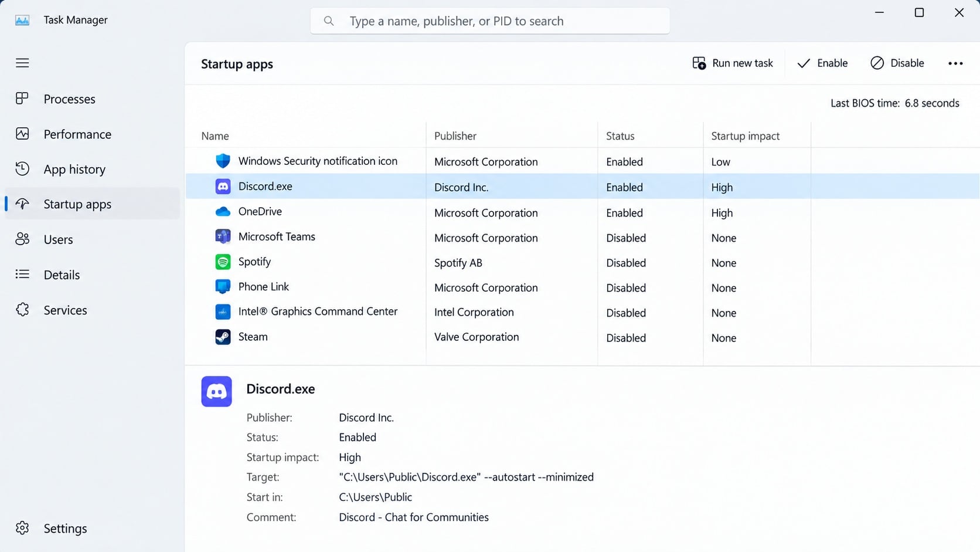Click the Intel Graphics Command Center icon
980x552 pixels.
[223, 311]
